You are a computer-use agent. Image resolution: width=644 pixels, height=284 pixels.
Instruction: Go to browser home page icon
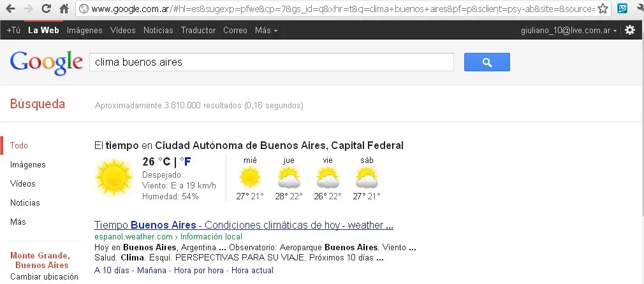point(64,8)
